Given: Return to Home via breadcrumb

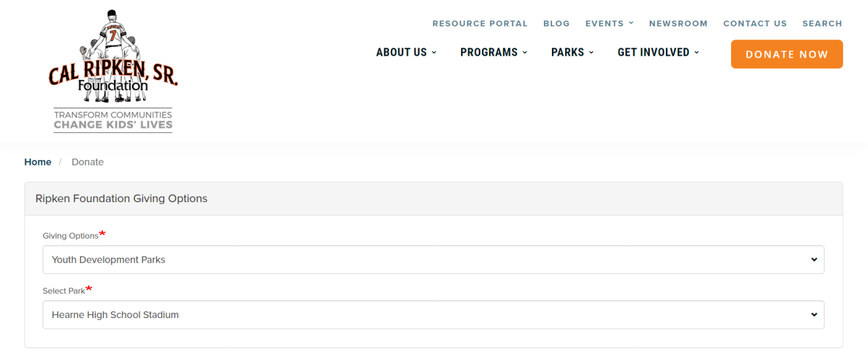Looking at the screenshot, I should pyautogui.click(x=38, y=162).
